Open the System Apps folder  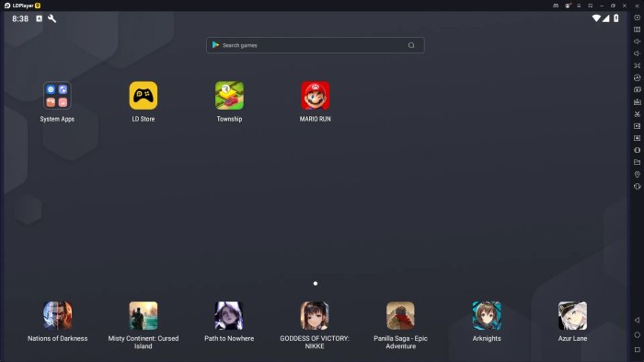(57, 96)
